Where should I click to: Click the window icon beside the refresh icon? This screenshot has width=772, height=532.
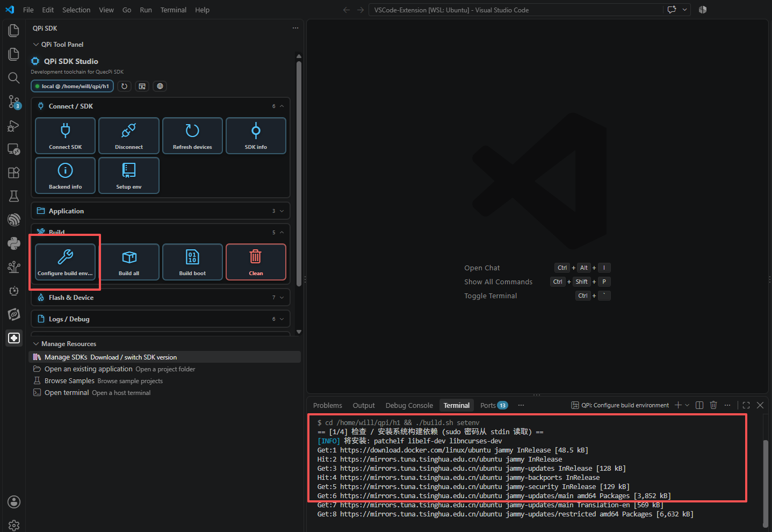142,86
